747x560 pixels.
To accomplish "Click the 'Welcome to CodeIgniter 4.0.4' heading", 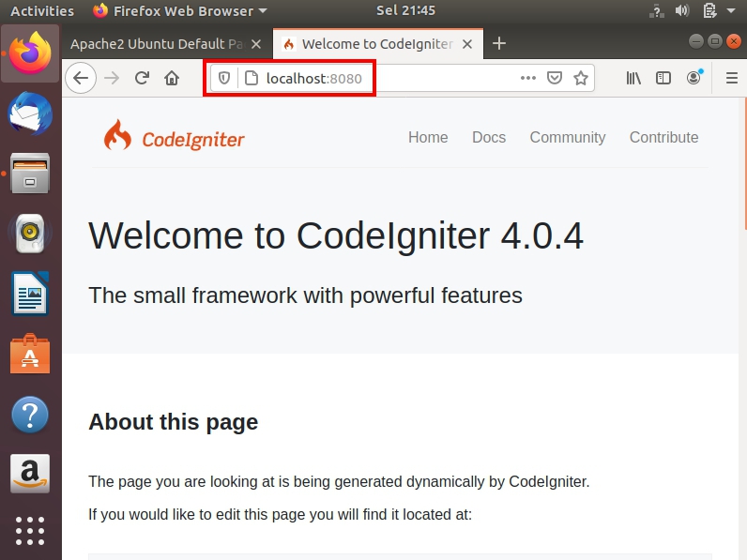I will tap(336, 235).
